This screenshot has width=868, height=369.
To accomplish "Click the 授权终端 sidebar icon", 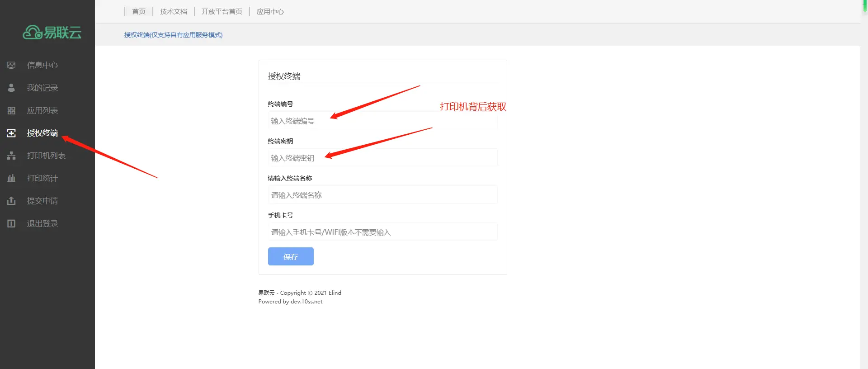I will point(11,133).
